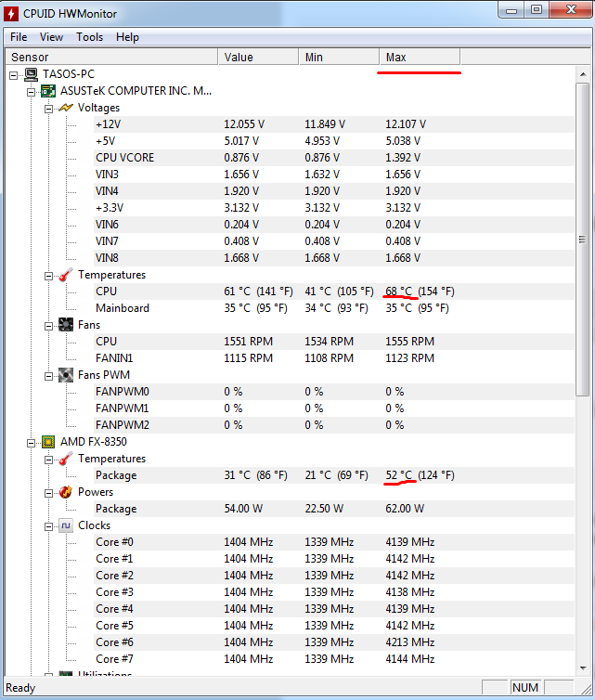Click the Fans PWM icon

coord(66,375)
